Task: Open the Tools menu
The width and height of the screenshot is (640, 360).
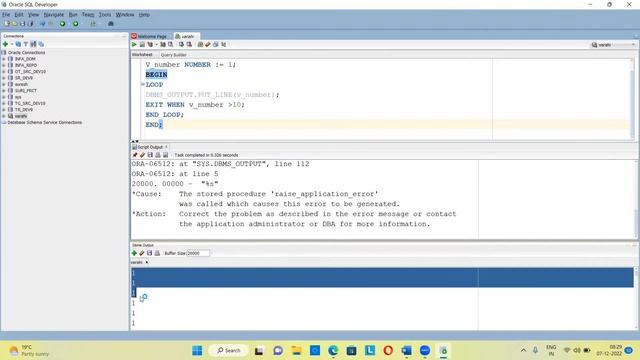Action: pos(105,15)
